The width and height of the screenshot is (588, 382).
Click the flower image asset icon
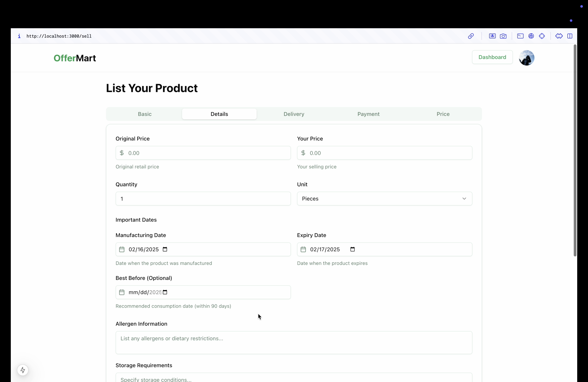point(492,36)
